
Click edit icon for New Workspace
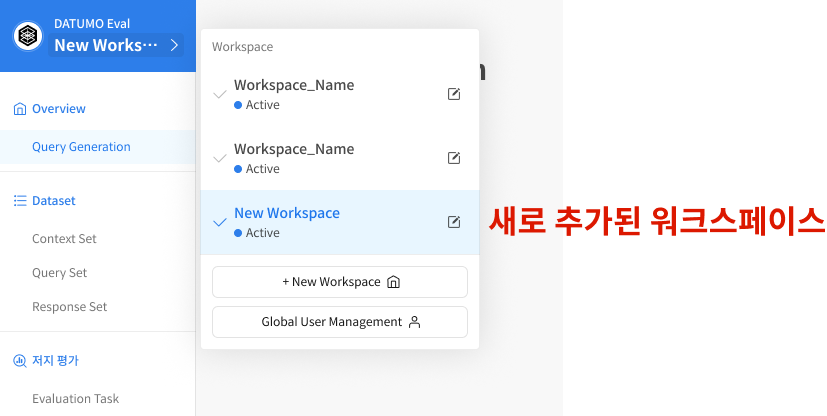tap(454, 222)
